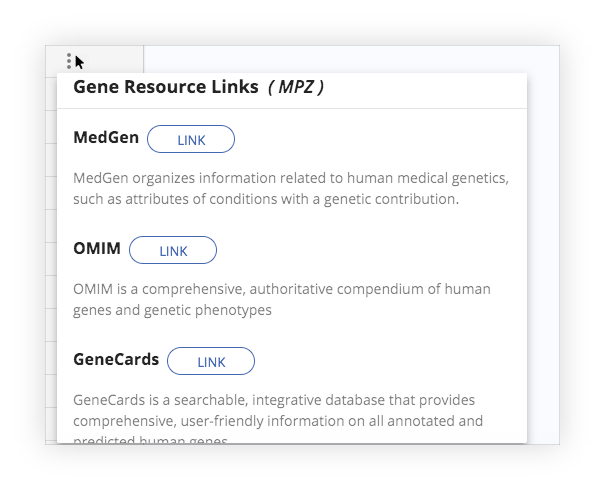Open the vertical three-dot menu icon
605x490 pixels.
tap(69, 61)
